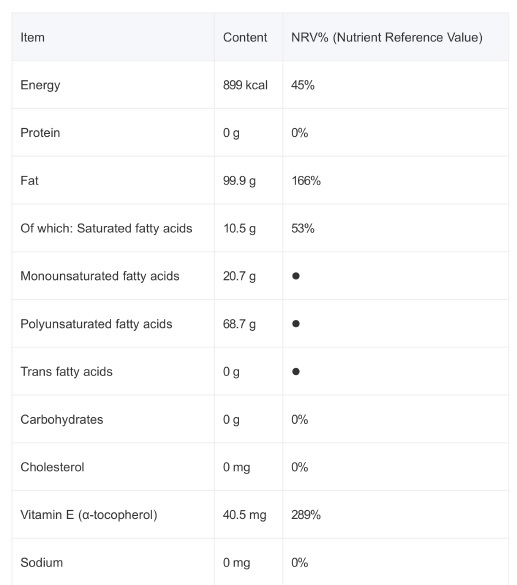The height and width of the screenshot is (585, 517).
Task: Select the Cholesterol row label
Action: point(52,467)
